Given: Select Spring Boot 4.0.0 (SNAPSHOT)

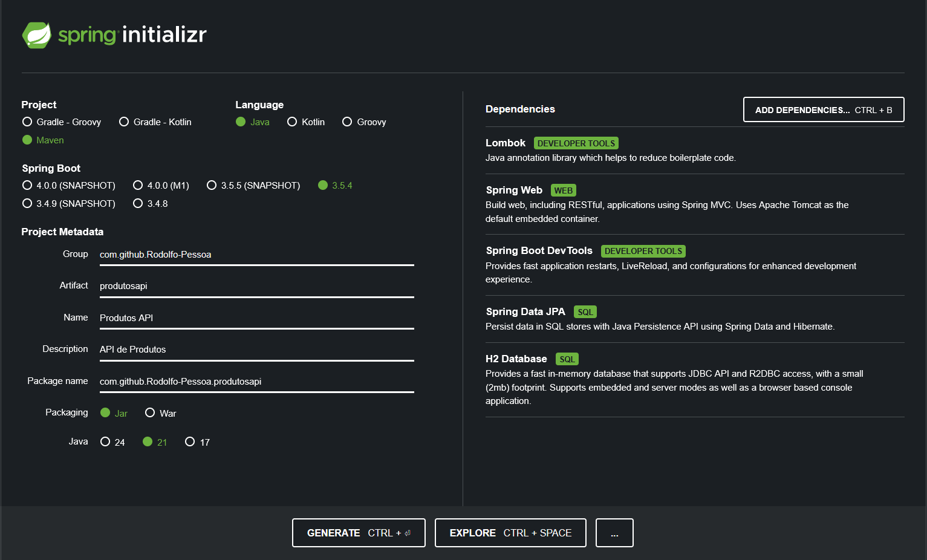Looking at the screenshot, I should 69,185.
